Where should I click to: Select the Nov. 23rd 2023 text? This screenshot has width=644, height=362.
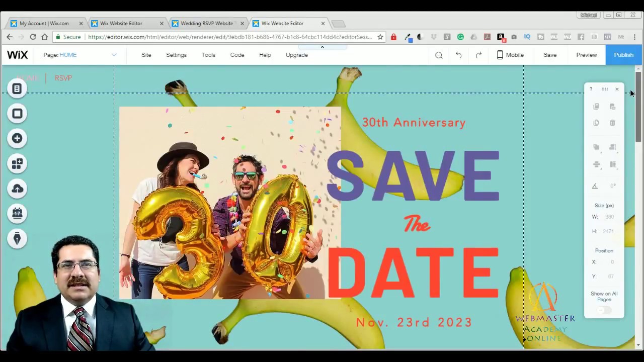pos(414,323)
